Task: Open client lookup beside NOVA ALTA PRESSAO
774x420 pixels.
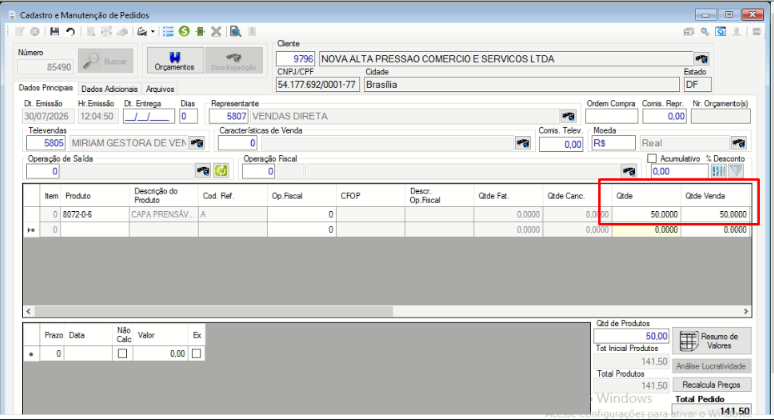Action: (x=701, y=59)
